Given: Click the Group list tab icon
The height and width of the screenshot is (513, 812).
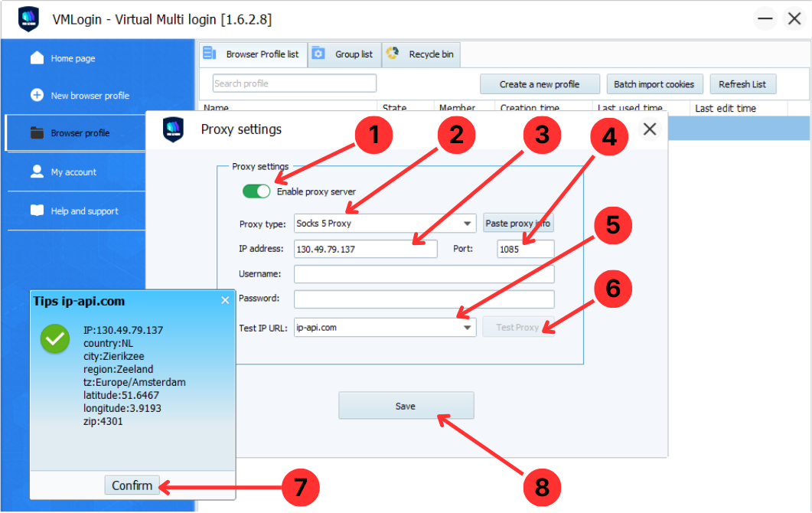Looking at the screenshot, I should [x=318, y=54].
